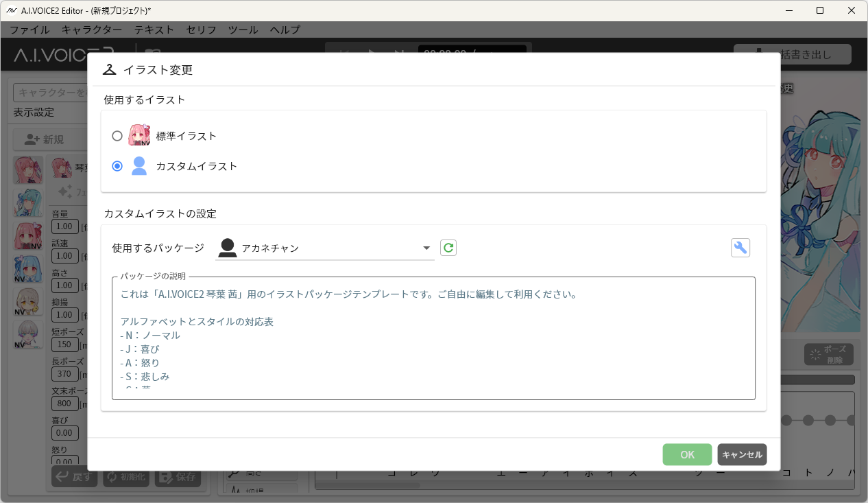Screen dimensions: 868x503
Task: Confirm the dialog with OK
Action: (688, 454)
